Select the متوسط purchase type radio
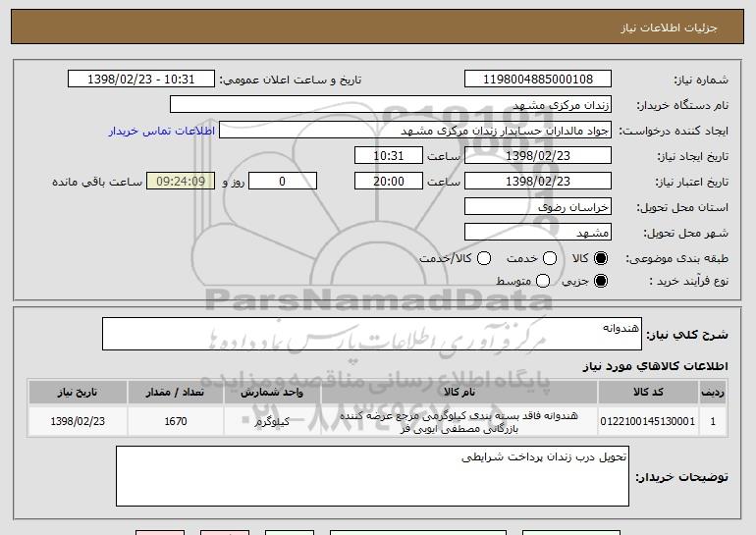Screen dimensions: 756x535 543,281
